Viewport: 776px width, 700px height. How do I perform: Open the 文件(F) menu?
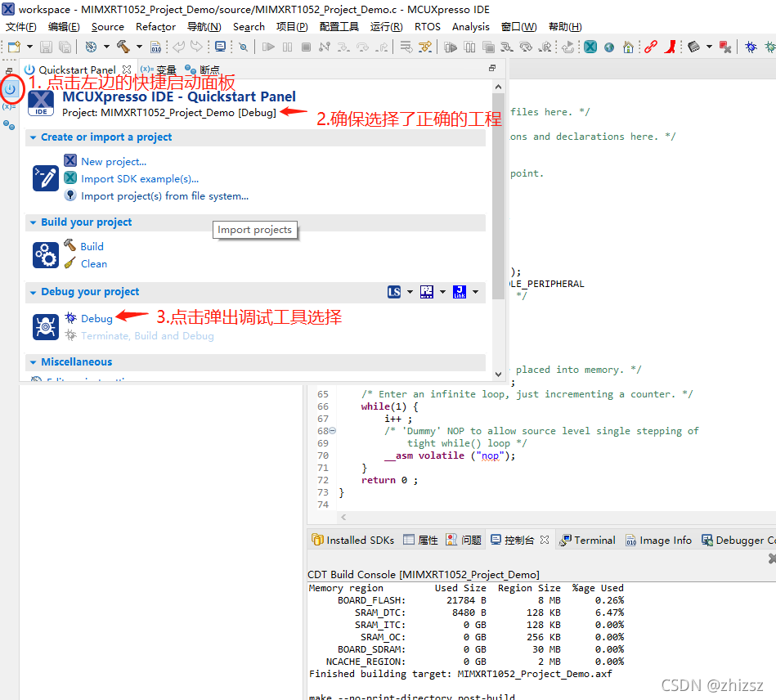pos(20,27)
